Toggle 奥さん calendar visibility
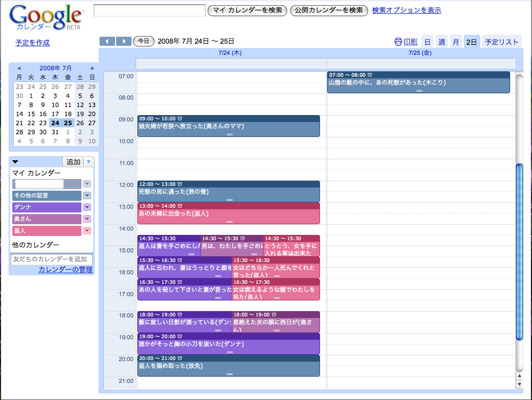 click(47, 219)
